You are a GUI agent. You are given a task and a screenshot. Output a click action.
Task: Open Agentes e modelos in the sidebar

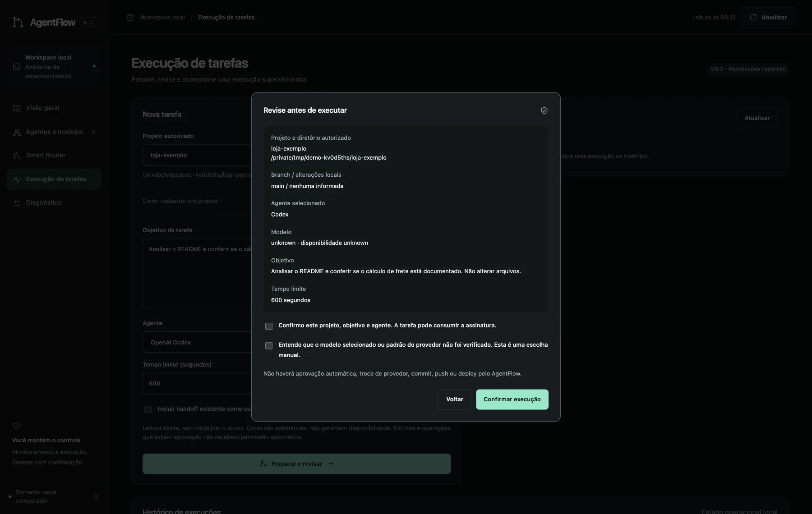tap(54, 132)
